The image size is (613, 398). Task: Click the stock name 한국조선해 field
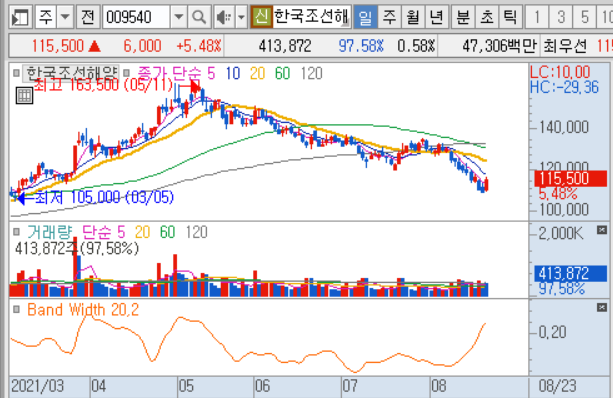(311, 17)
